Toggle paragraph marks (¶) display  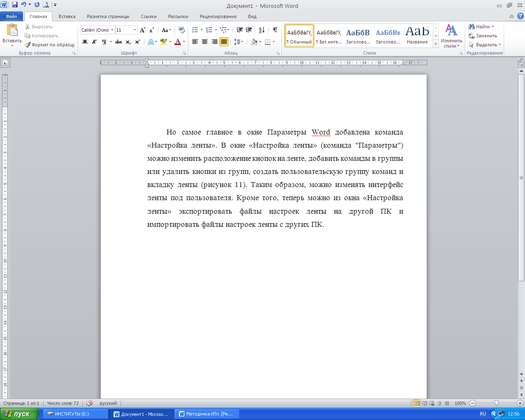pos(275,30)
